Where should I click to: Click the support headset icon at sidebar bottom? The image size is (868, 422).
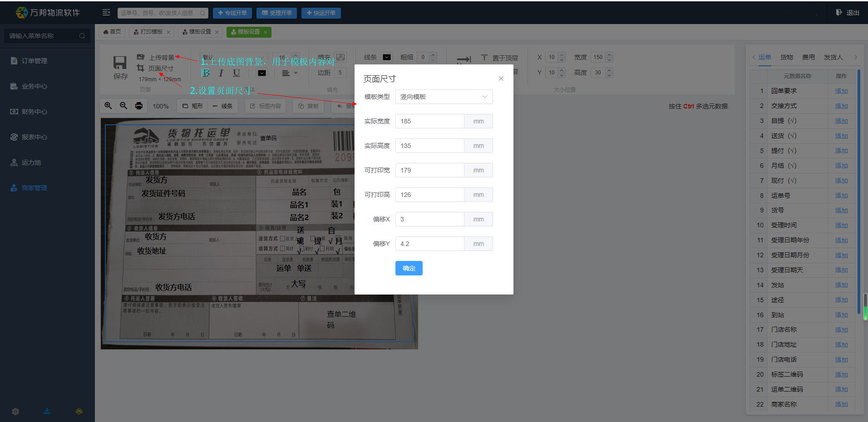[x=79, y=412]
